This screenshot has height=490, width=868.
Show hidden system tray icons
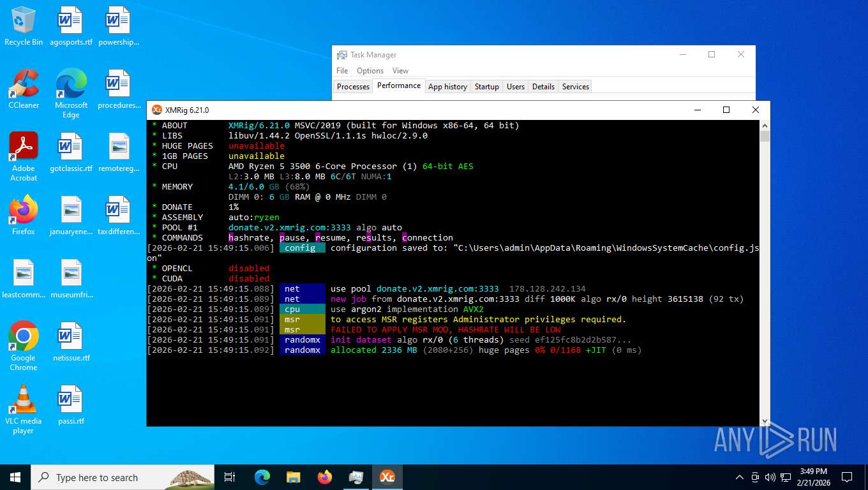pos(740,477)
